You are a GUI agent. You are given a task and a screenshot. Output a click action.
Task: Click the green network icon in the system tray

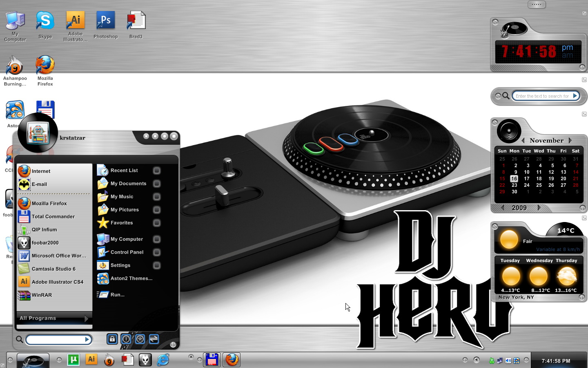click(492, 361)
